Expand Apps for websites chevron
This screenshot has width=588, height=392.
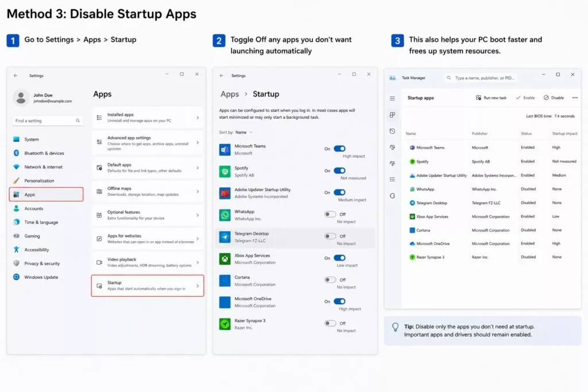click(198, 239)
